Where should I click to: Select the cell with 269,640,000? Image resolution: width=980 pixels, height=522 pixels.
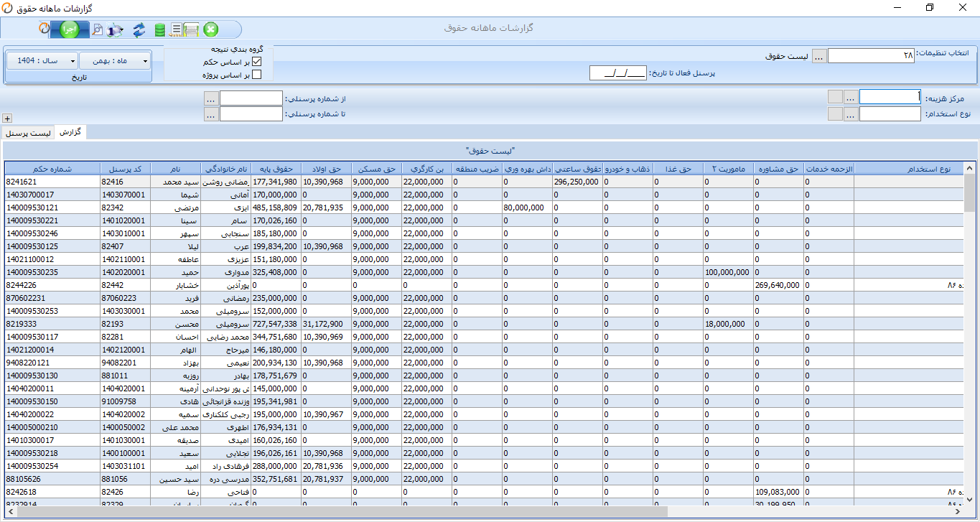pyautogui.click(x=778, y=285)
